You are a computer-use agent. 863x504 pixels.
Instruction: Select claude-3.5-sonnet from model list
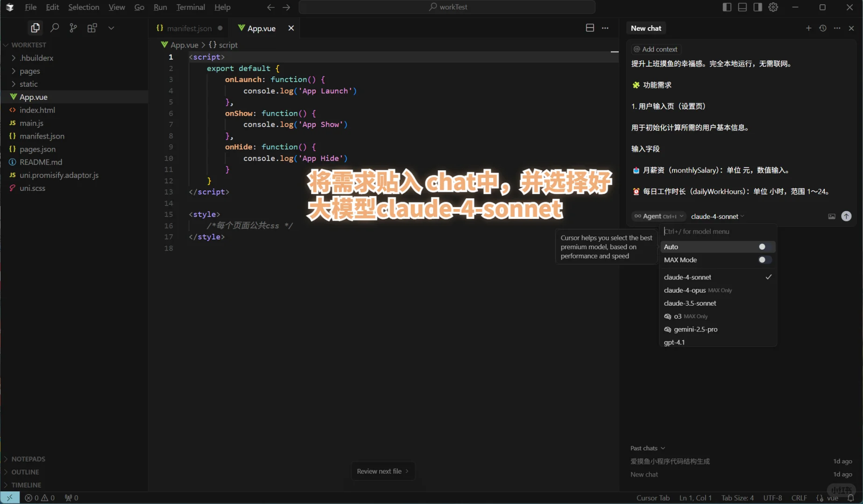(x=690, y=303)
